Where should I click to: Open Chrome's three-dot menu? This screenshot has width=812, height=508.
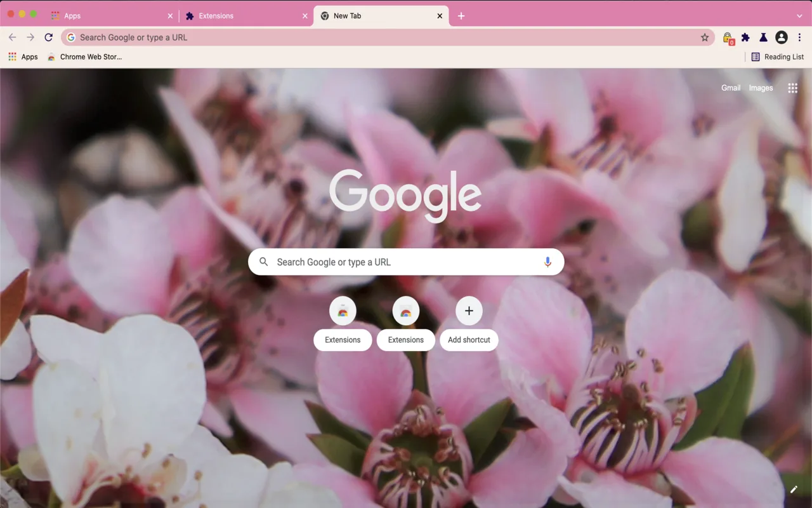(x=799, y=37)
